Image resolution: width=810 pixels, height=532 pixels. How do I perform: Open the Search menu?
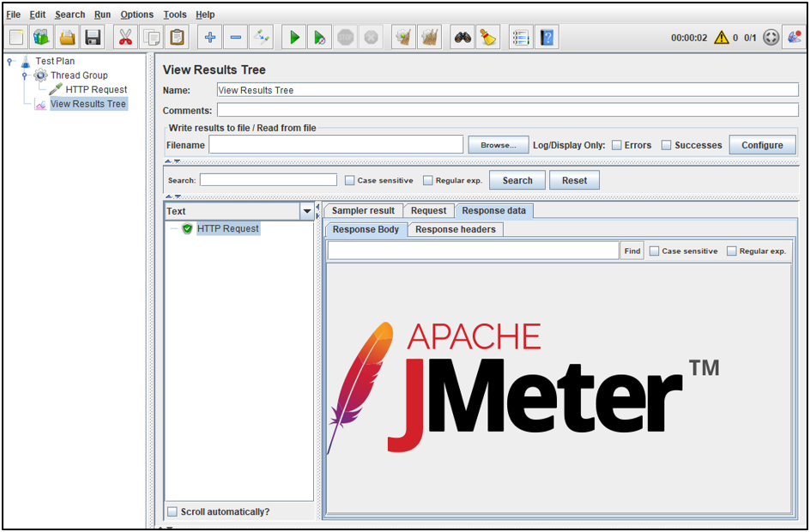click(x=70, y=15)
